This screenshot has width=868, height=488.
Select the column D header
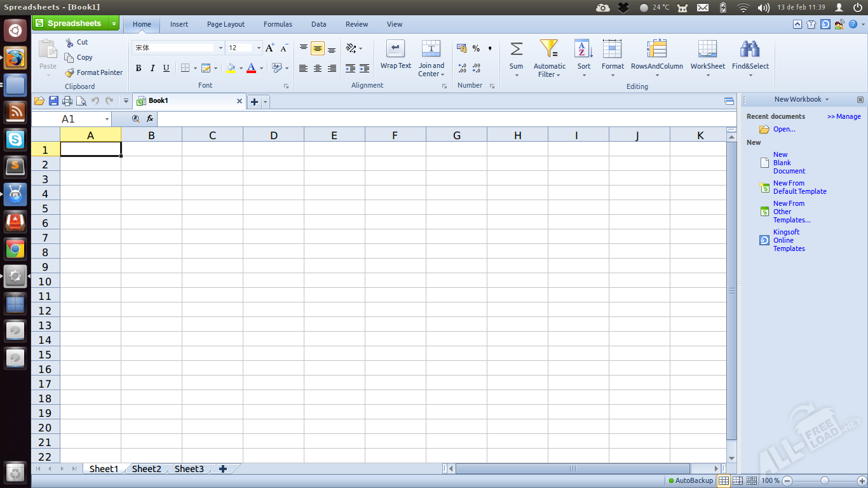273,135
